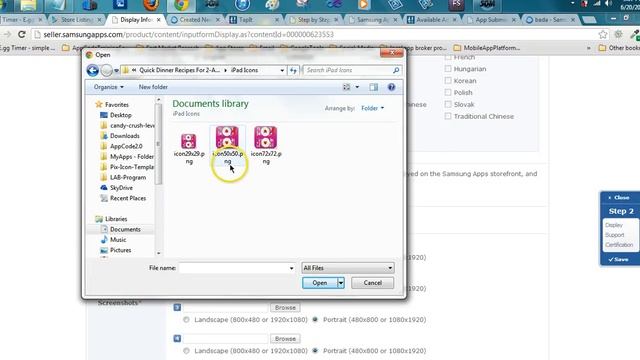
Task: Check the Slovak language checkbox
Action: [448, 104]
